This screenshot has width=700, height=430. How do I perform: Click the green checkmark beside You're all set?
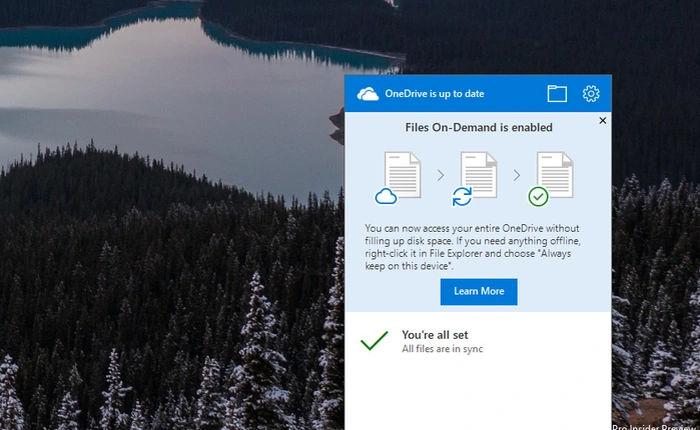374,341
